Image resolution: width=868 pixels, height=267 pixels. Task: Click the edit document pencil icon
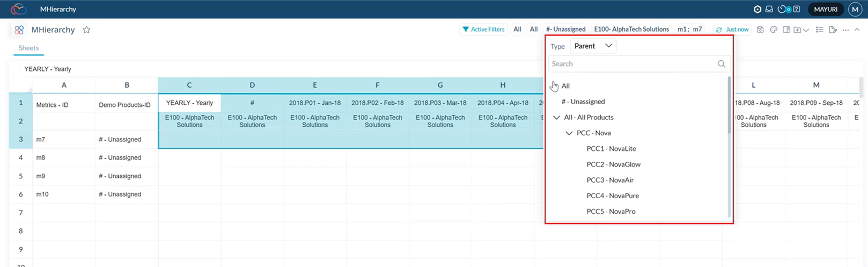(833, 30)
